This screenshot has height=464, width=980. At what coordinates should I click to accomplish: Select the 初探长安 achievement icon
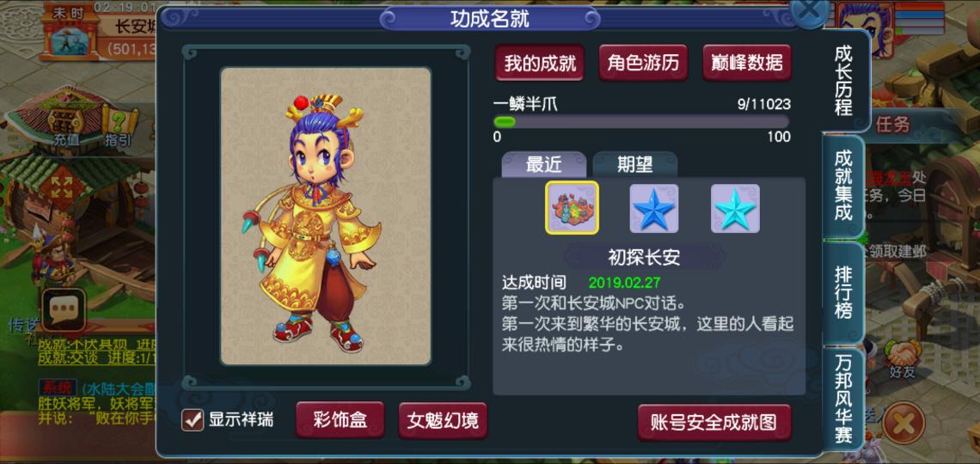pyautogui.click(x=572, y=208)
